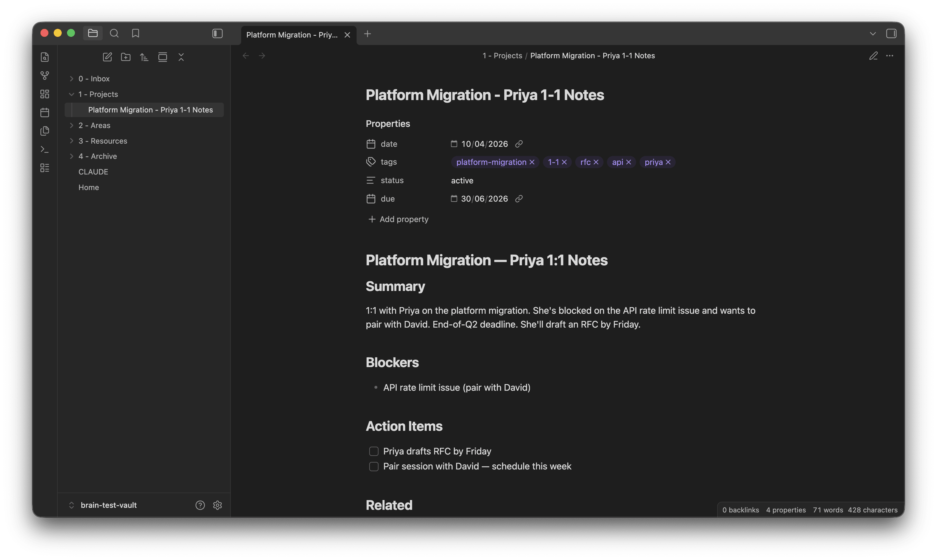Expand the '0 - Inbox' folder
This screenshot has height=560, width=937.
[94, 78]
